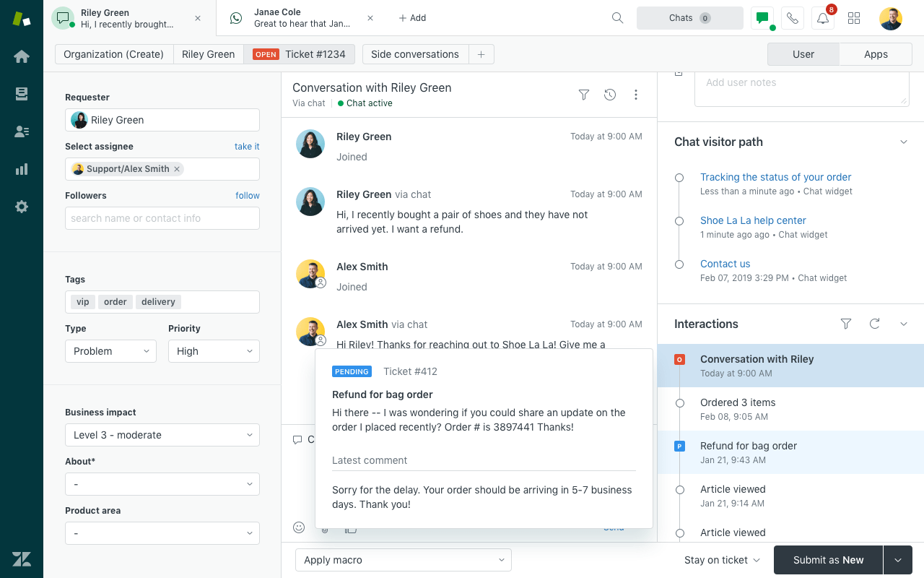Screen dimensions: 924x578
Task: Open Shoe La La help center link
Action: 753,220
